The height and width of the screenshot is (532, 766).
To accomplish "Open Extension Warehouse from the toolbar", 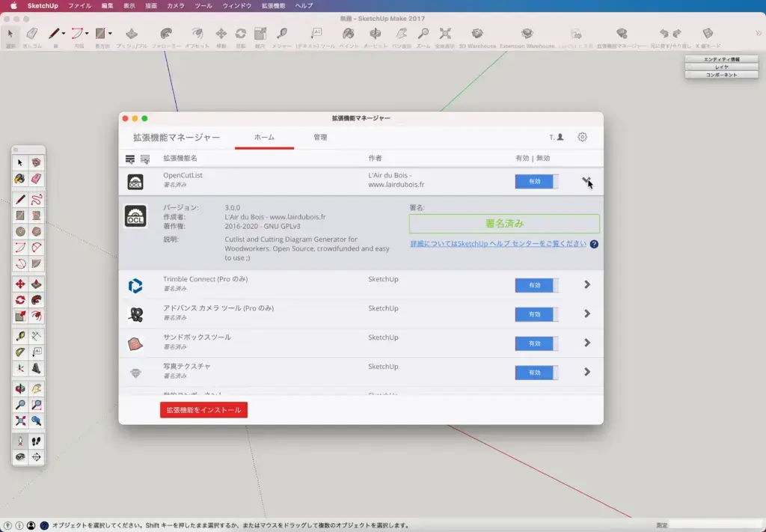I will coord(527,34).
